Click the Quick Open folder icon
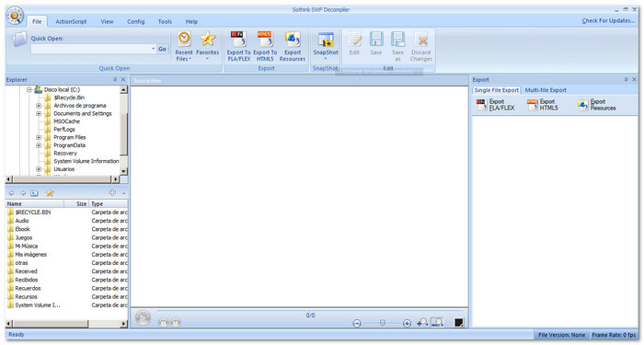Image resolution: width=644 pixels, height=345 pixels. pos(19,40)
